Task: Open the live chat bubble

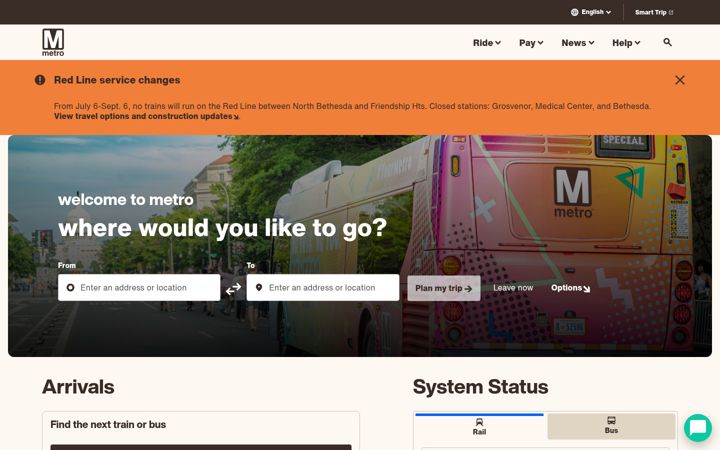Action: (698, 428)
